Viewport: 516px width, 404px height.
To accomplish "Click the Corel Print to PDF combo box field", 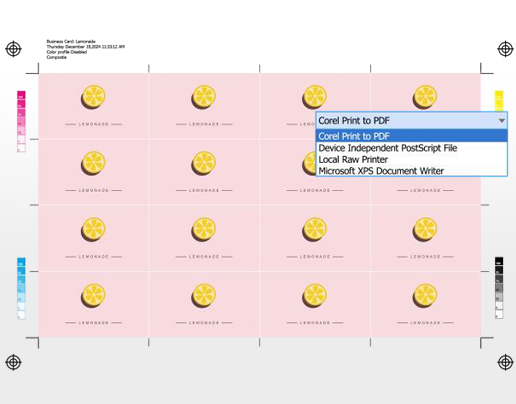I will coord(411,121).
